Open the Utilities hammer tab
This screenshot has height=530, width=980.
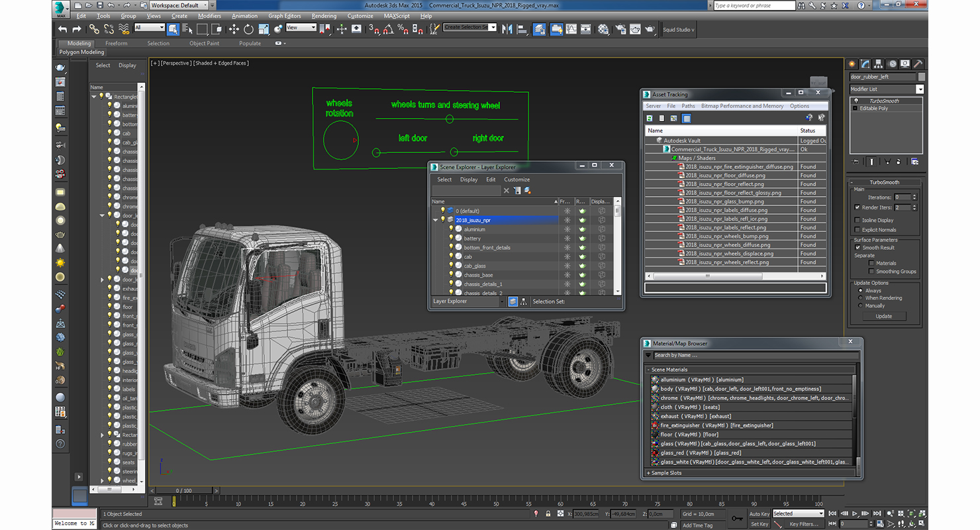(x=918, y=64)
